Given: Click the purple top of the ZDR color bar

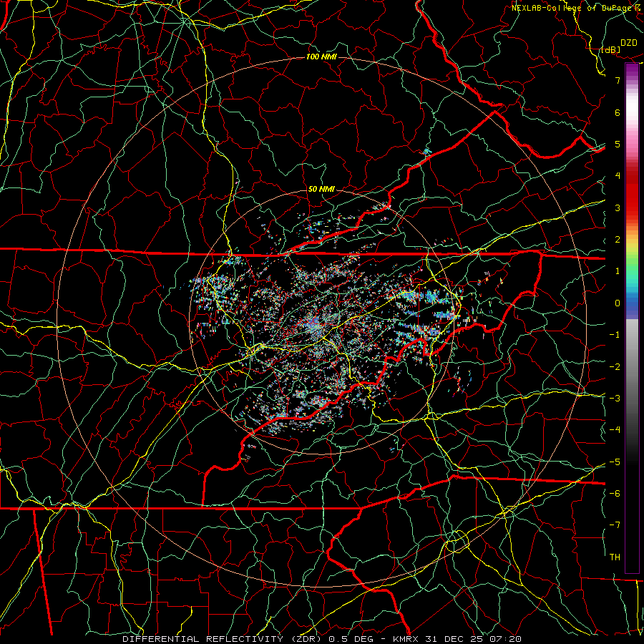Looking at the screenshot, I should 632,71.
